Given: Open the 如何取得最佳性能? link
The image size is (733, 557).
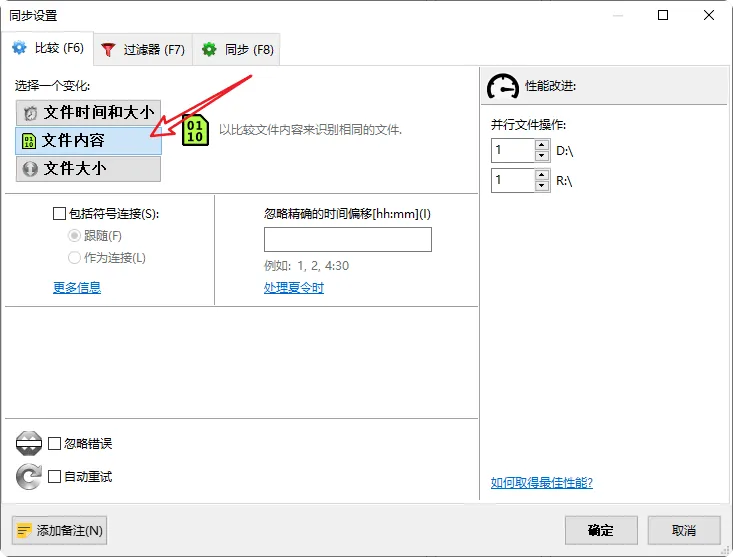Looking at the screenshot, I should [x=542, y=483].
